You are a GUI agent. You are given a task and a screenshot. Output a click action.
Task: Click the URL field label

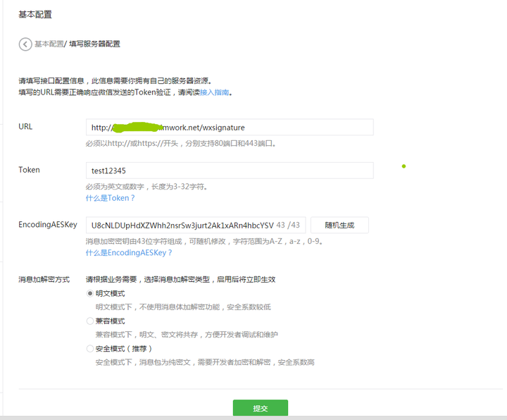click(x=25, y=127)
